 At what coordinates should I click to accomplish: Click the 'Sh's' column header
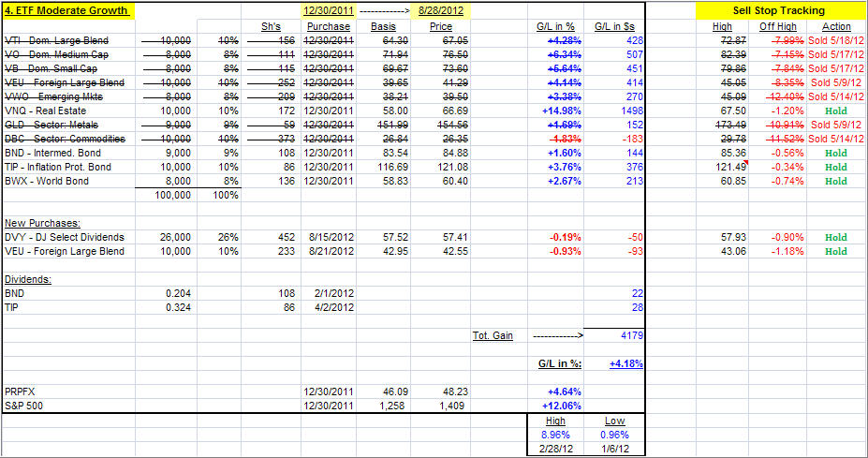click(271, 26)
